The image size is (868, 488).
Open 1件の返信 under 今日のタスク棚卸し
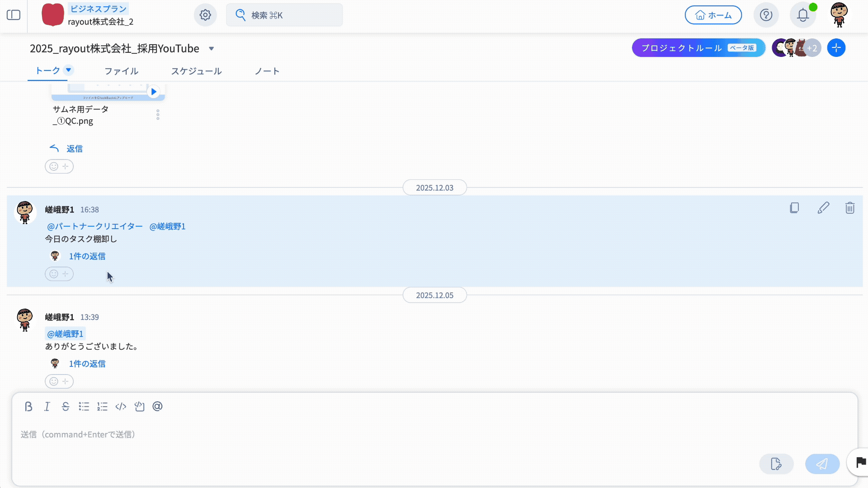coord(87,256)
